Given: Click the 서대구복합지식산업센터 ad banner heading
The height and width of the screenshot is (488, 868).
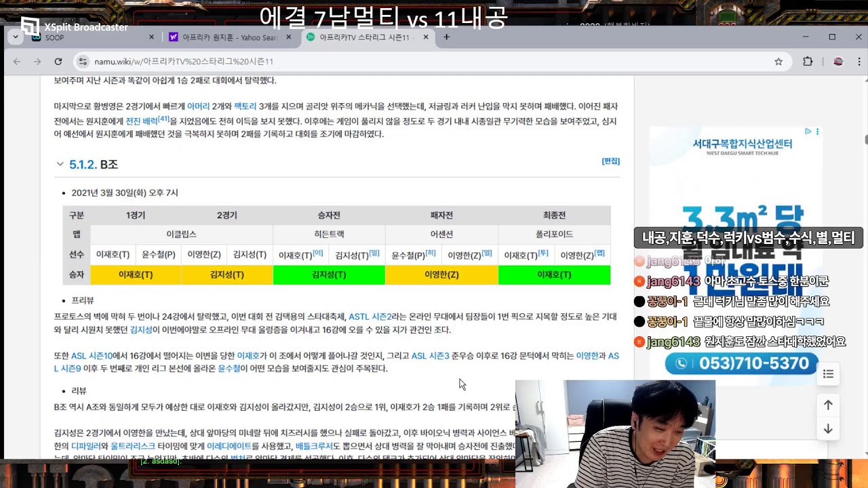Looking at the screenshot, I should [x=743, y=144].
